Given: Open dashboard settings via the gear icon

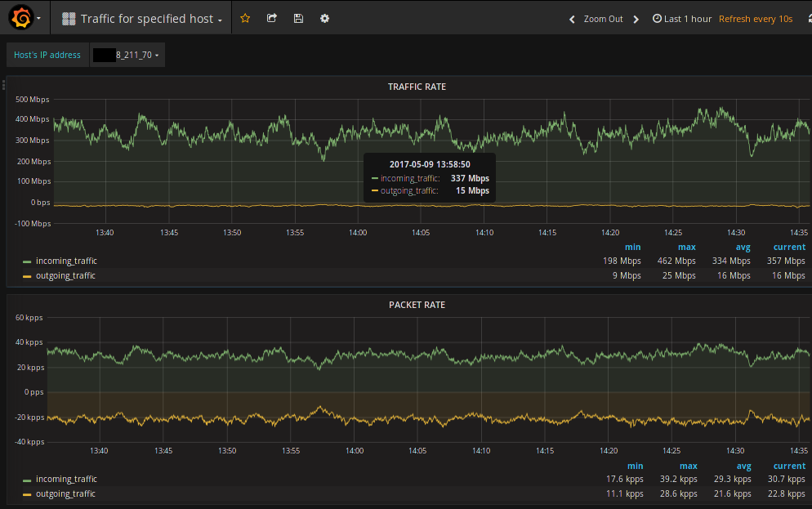Looking at the screenshot, I should 324,19.
